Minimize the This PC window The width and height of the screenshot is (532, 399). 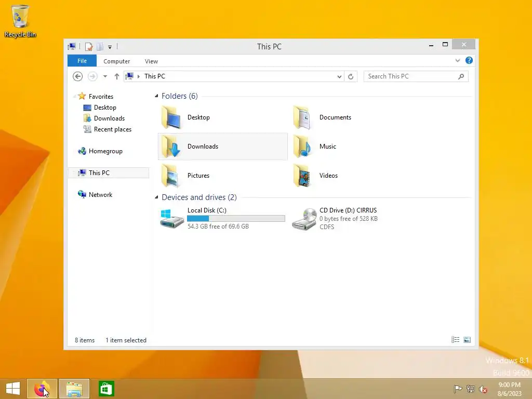click(x=431, y=45)
